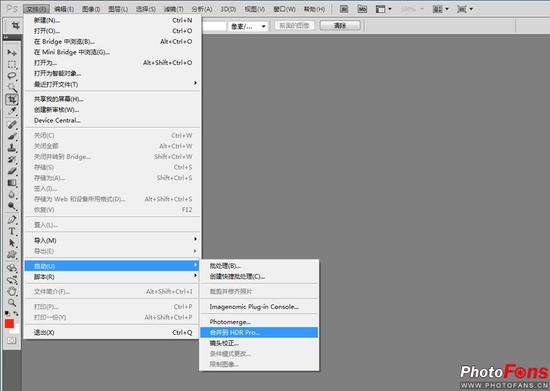Screen dimensions: 550x391
Task: Open the 滤镜(T) menu
Action: (173, 9)
